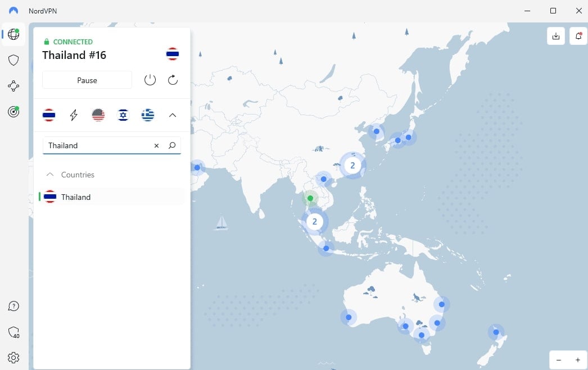Open NordVPN settings gear
This screenshot has height=370, width=588.
coord(13,358)
